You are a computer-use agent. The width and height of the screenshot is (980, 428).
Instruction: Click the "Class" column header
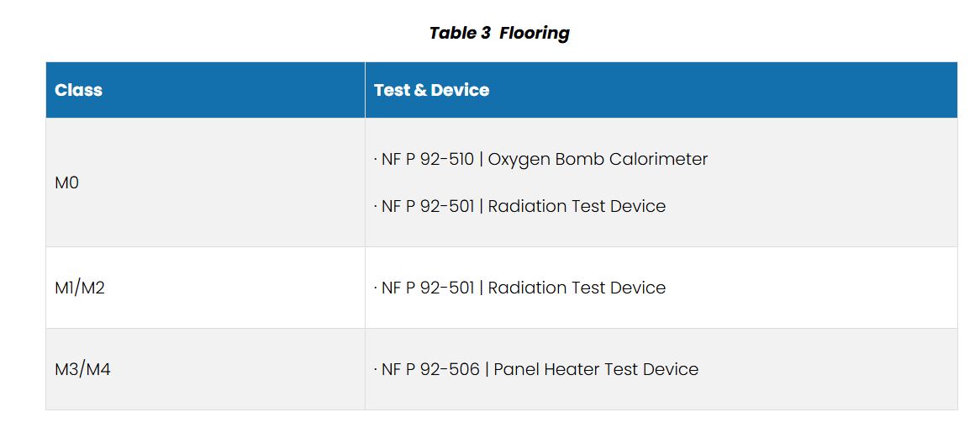[x=78, y=90]
